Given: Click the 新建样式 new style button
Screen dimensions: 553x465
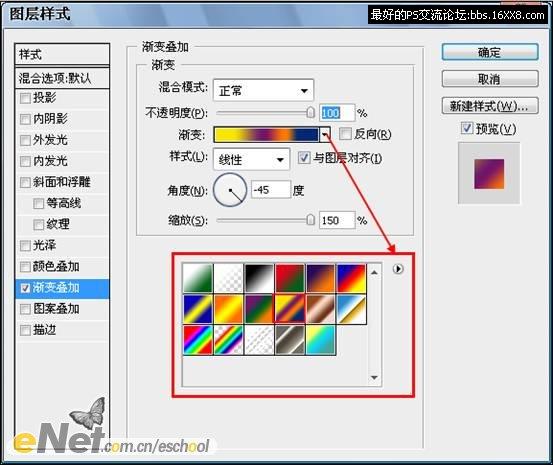Looking at the screenshot, I should [490, 106].
